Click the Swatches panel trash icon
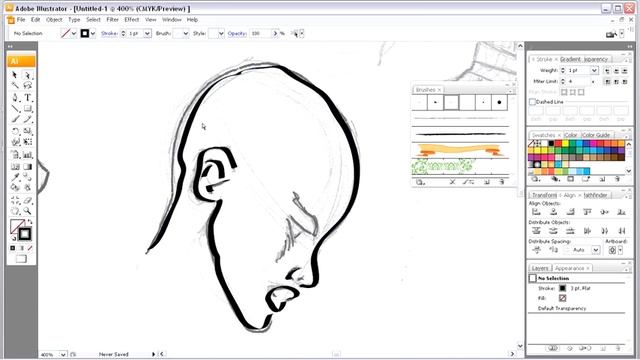 pyautogui.click(x=618, y=179)
